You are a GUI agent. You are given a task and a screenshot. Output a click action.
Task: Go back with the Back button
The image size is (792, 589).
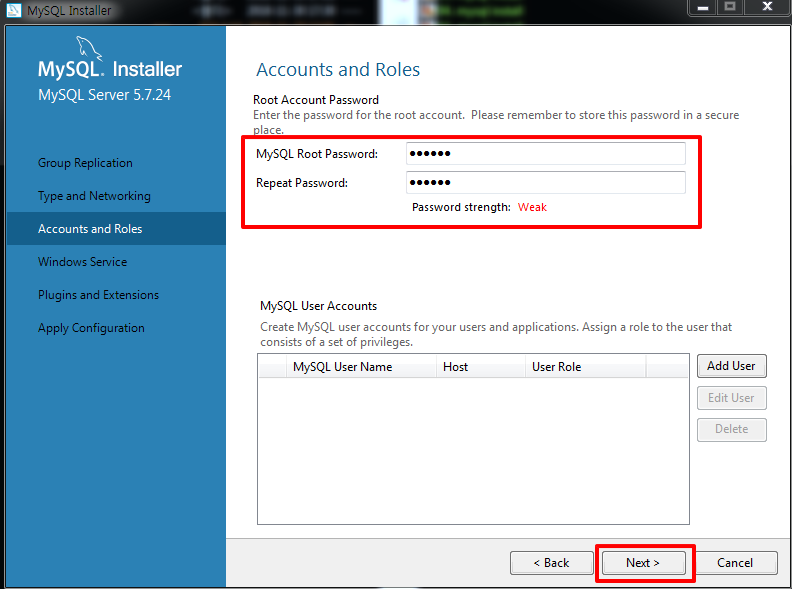tap(552, 562)
